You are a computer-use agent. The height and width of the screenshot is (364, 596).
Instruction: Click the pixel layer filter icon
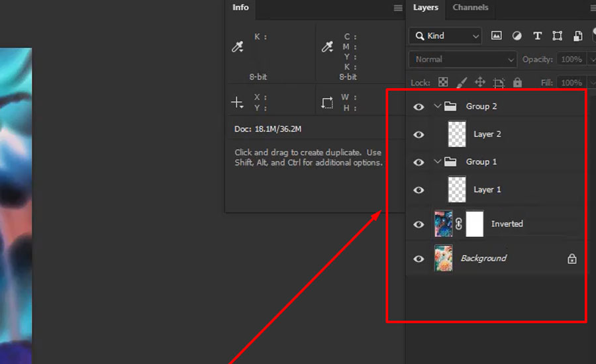pos(496,36)
